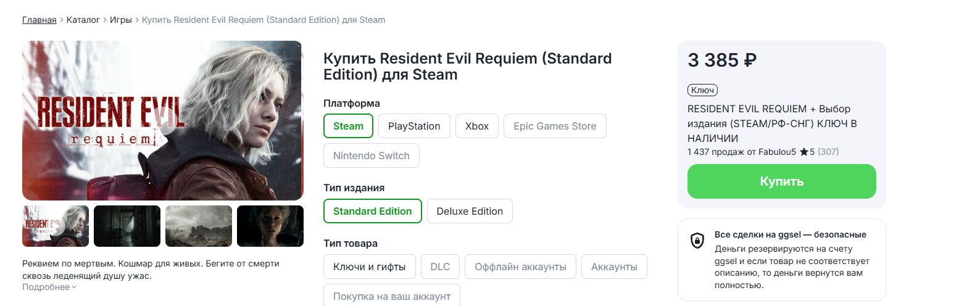The width and height of the screenshot is (980, 306).
Task: Filter by DLC product type
Action: (440, 267)
